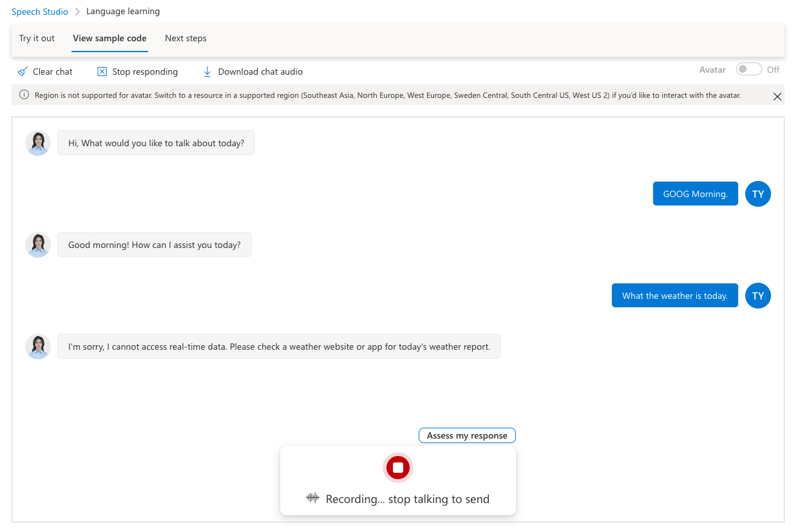Click the TY badge beside the weather message
This screenshot has height=532, width=800.
pos(757,296)
